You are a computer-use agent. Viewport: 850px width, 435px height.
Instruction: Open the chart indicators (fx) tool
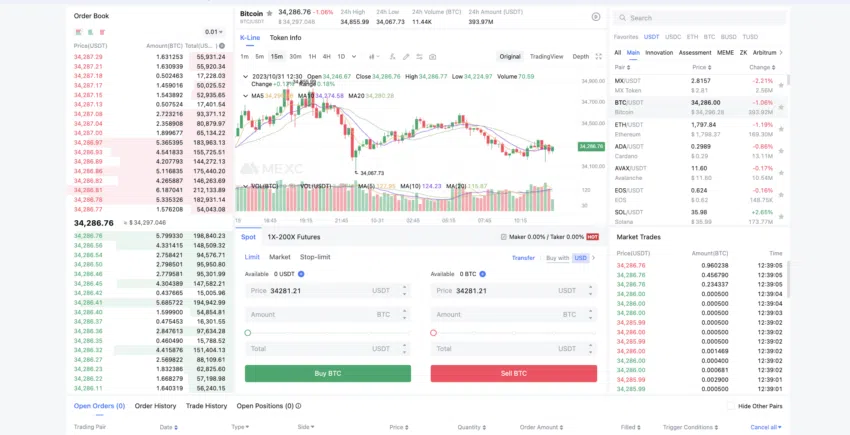coord(392,56)
